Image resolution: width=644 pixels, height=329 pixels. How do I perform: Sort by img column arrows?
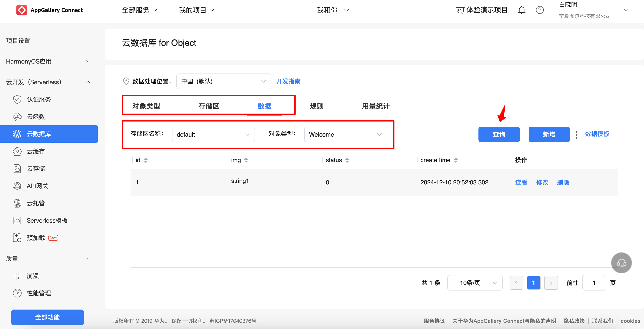coord(246,160)
